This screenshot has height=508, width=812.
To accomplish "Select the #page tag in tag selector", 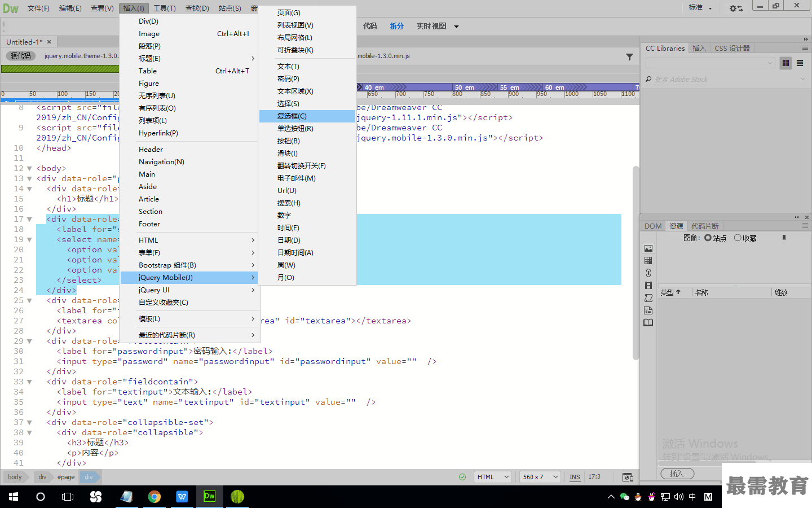I will tap(66, 477).
